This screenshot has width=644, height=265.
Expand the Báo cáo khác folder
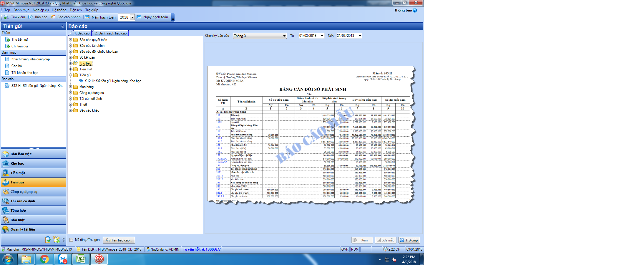pyautogui.click(x=70, y=110)
